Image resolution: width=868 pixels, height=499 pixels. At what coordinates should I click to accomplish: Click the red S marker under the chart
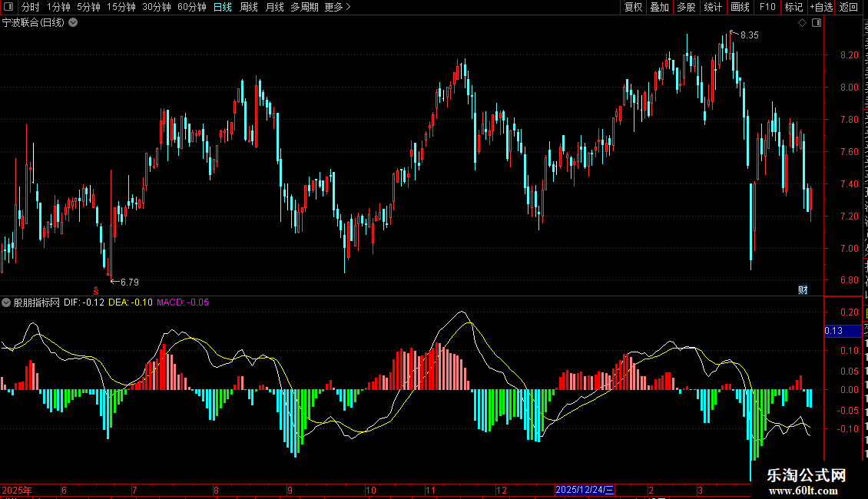[x=96, y=290]
